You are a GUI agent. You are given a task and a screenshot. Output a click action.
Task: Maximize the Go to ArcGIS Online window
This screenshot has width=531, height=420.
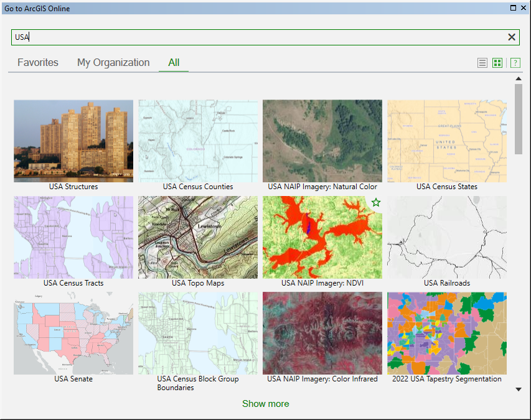(x=513, y=8)
